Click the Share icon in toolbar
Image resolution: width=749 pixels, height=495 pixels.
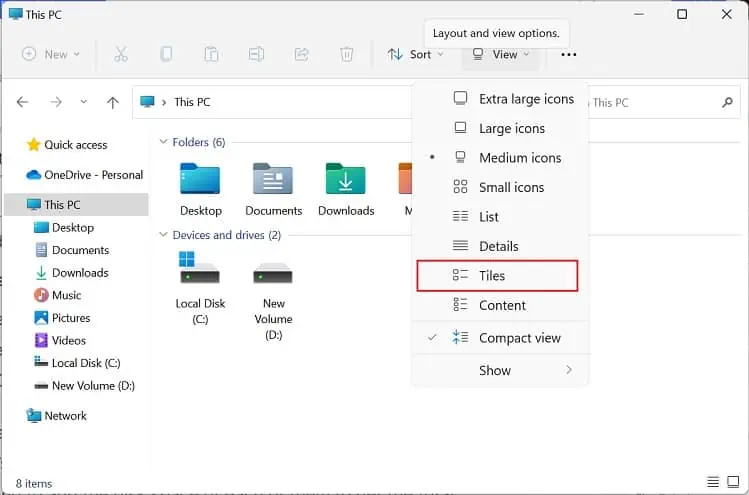tap(301, 54)
